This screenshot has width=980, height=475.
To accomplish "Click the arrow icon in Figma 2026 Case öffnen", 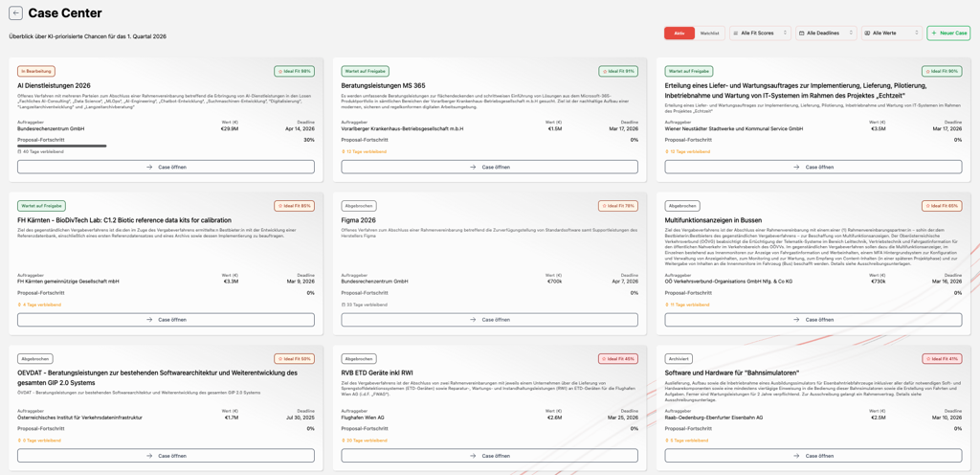I will pos(473,320).
